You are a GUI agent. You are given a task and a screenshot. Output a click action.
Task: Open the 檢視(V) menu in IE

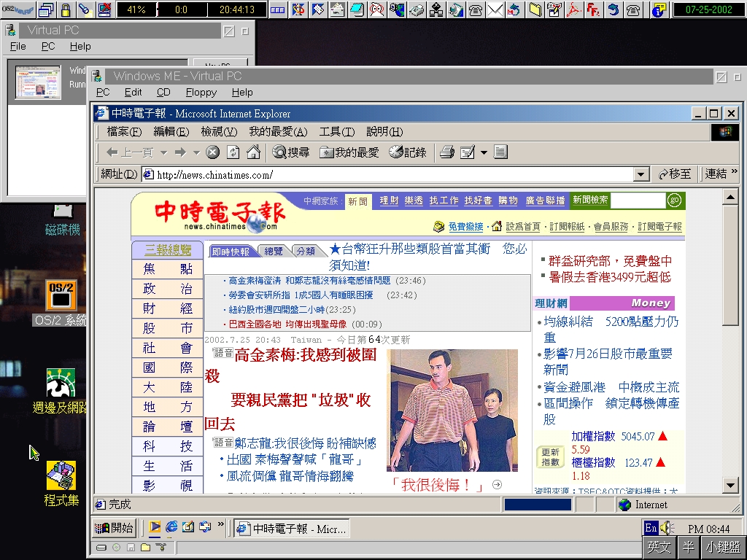tap(219, 132)
